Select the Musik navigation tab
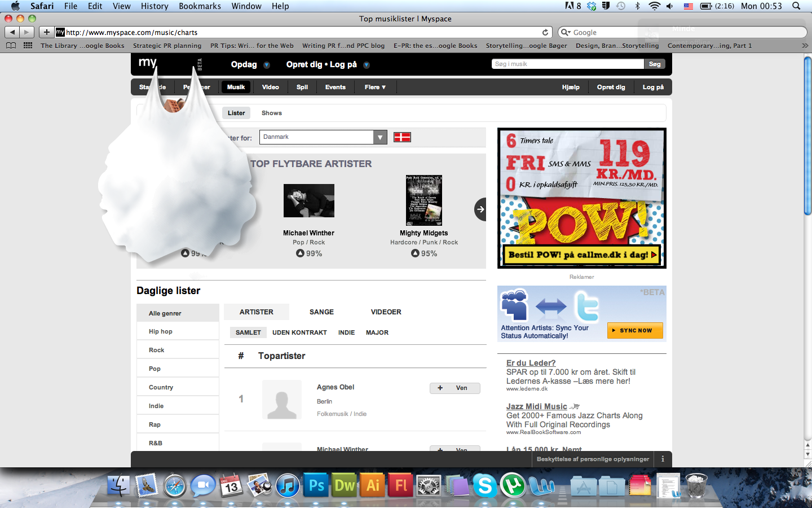Screen dimensions: 812x508 [236, 87]
